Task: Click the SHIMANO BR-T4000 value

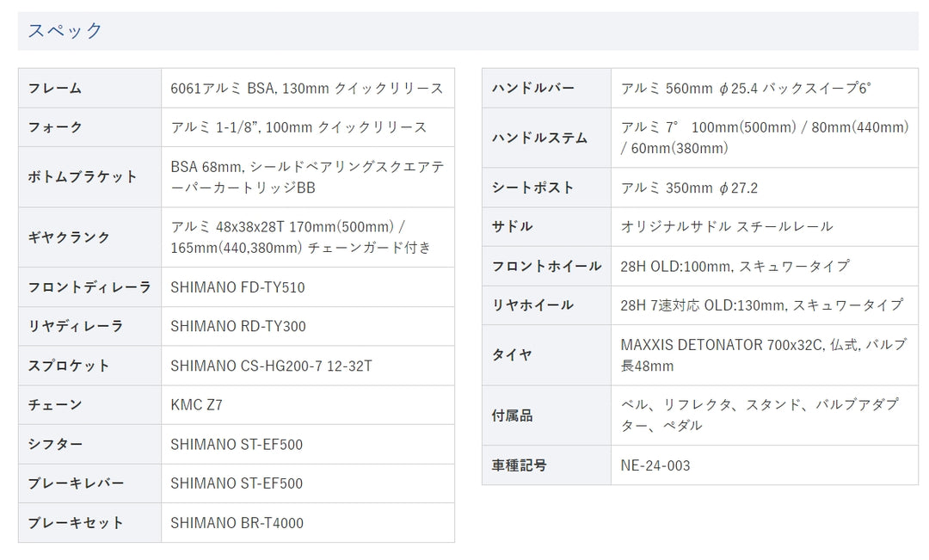Action: pyautogui.click(x=237, y=523)
